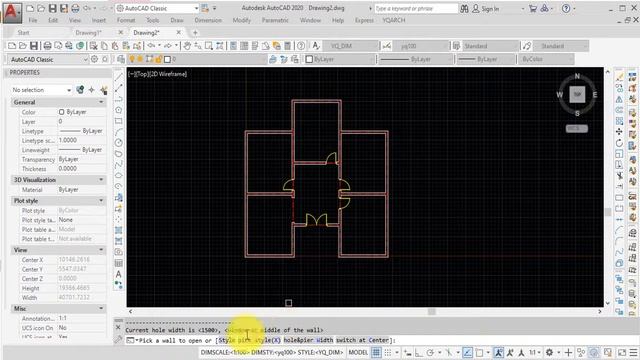
Task: Open status bar Customization menu icon
Action: (633, 352)
